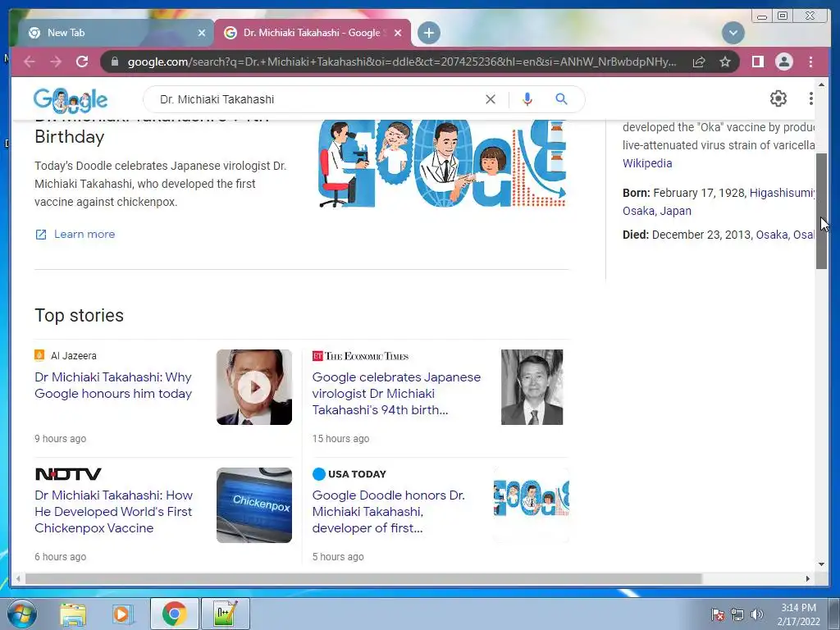Open the Google apps menu beside the gear

point(810,98)
